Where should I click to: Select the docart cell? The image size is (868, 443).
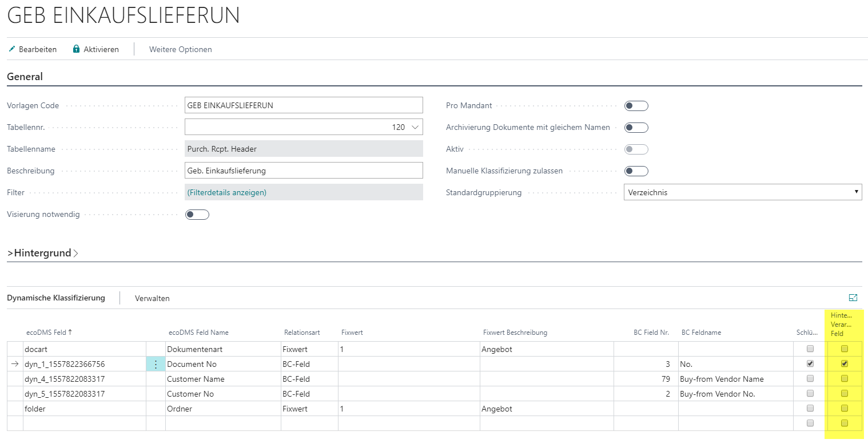pyautogui.click(x=85, y=349)
